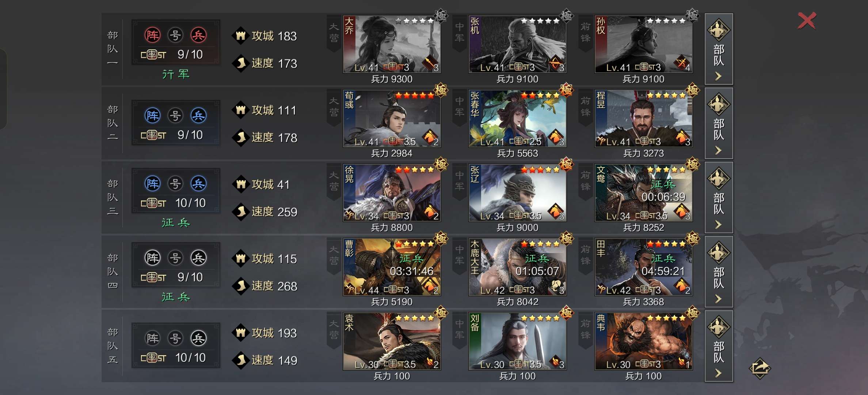Click the 攻城 castle icon in 部队四
The image size is (868, 395).
(240, 258)
